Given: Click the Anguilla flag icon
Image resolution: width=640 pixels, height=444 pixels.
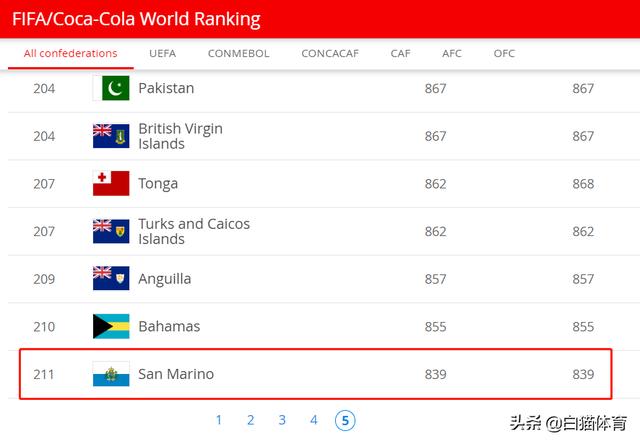Looking at the screenshot, I should pos(111,278).
